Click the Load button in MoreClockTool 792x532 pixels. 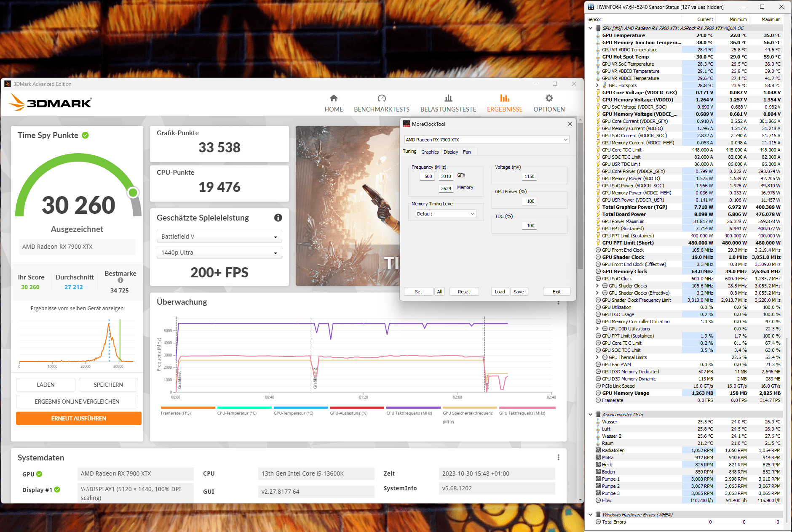tap(500, 292)
